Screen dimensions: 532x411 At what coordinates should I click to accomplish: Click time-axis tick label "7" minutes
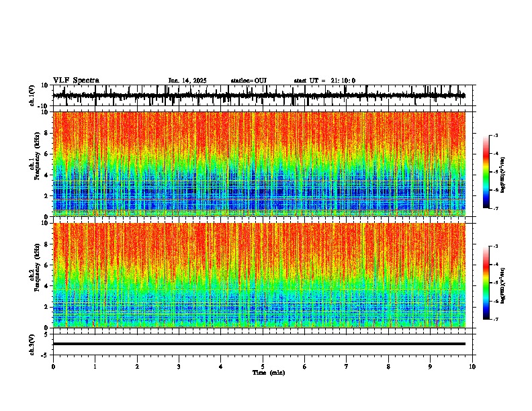pos(347,367)
